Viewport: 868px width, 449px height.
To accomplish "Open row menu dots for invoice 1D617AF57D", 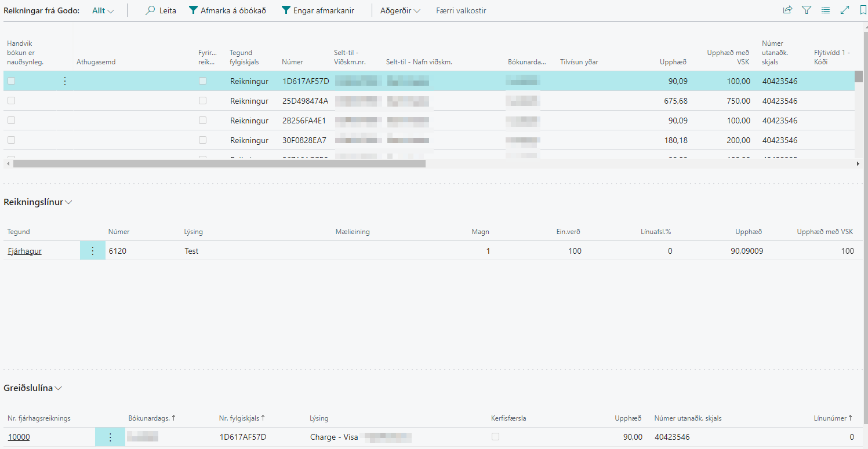I will (65, 81).
